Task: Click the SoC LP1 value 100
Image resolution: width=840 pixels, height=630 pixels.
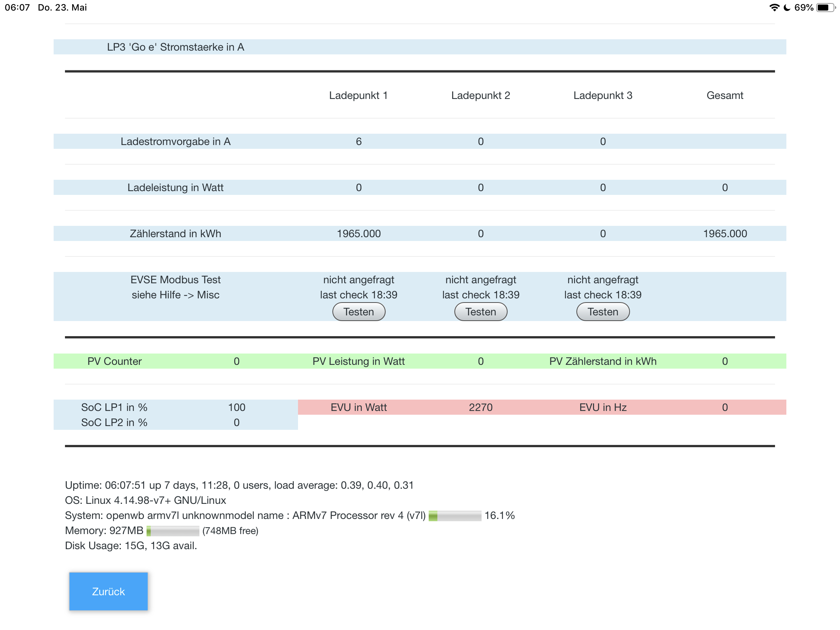Action: click(236, 407)
